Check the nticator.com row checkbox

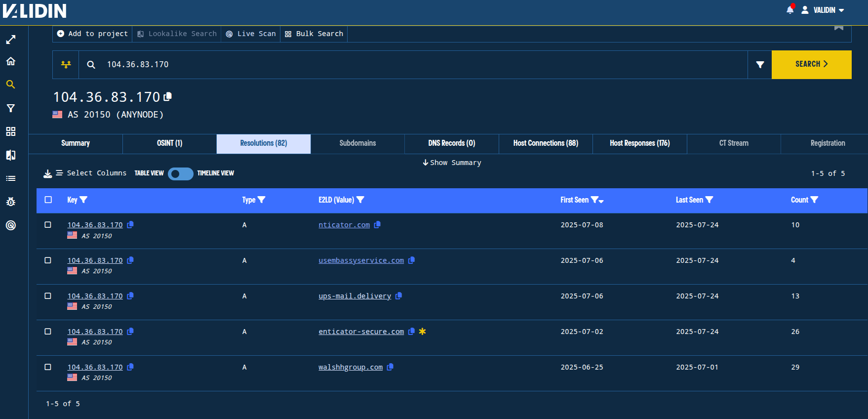(x=48, y=225)
